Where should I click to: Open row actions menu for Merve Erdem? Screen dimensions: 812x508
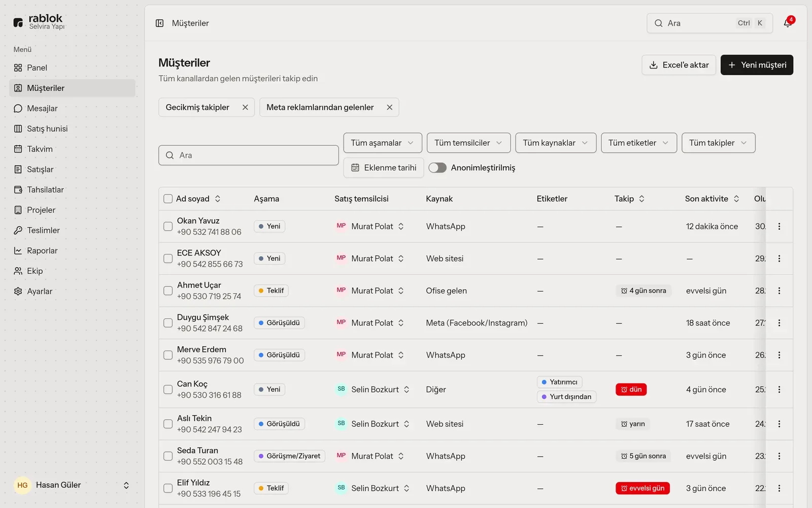[x=779, y=355]
